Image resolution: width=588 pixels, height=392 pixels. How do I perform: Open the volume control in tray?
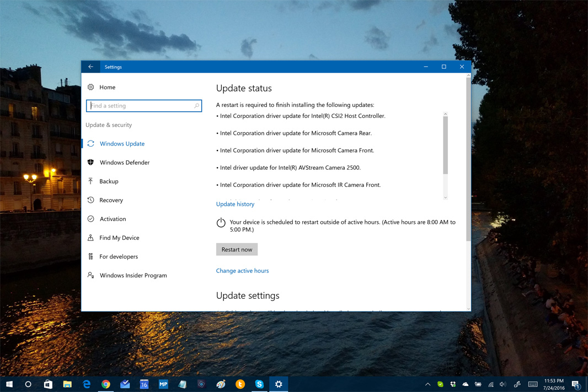pyautogui.click(x=503, y=384)
